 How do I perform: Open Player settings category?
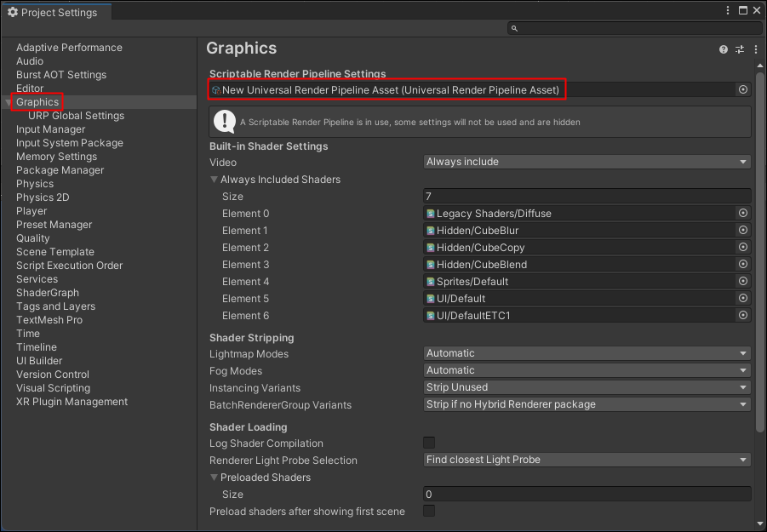pyautogui.click(x=31, y=211)
